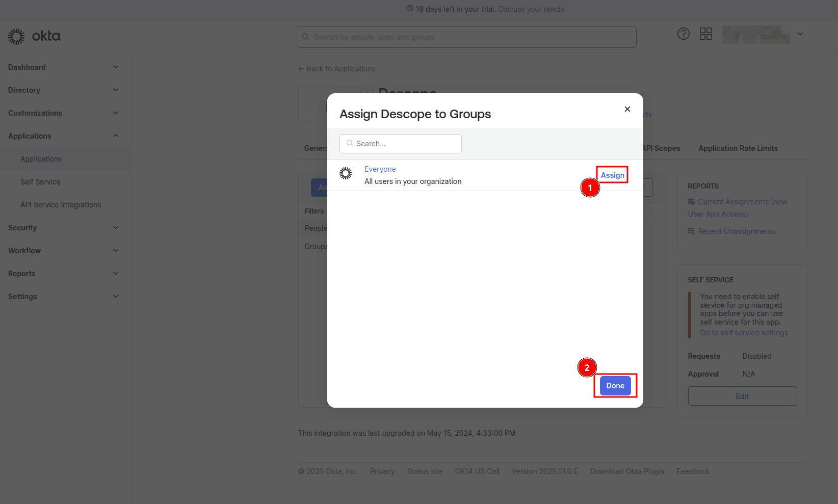Expand the Directory sidebar section

(116, 90)
